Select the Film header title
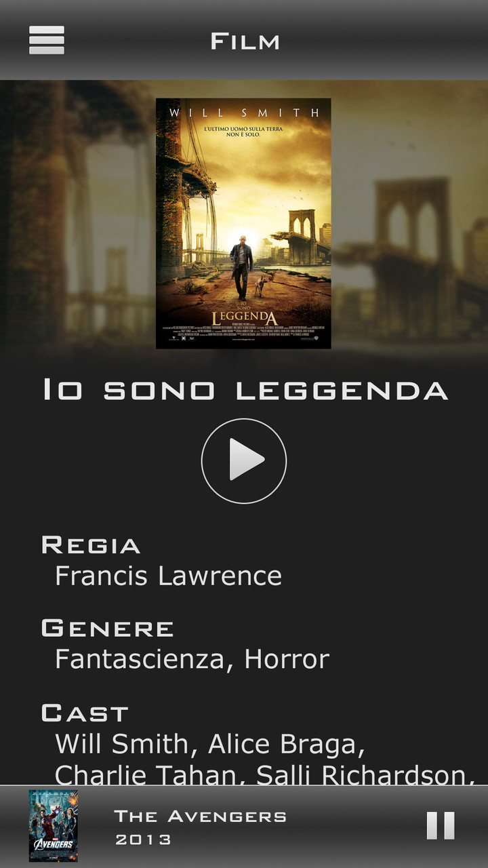This screenshot has width=488, height=868. [245, 41]
